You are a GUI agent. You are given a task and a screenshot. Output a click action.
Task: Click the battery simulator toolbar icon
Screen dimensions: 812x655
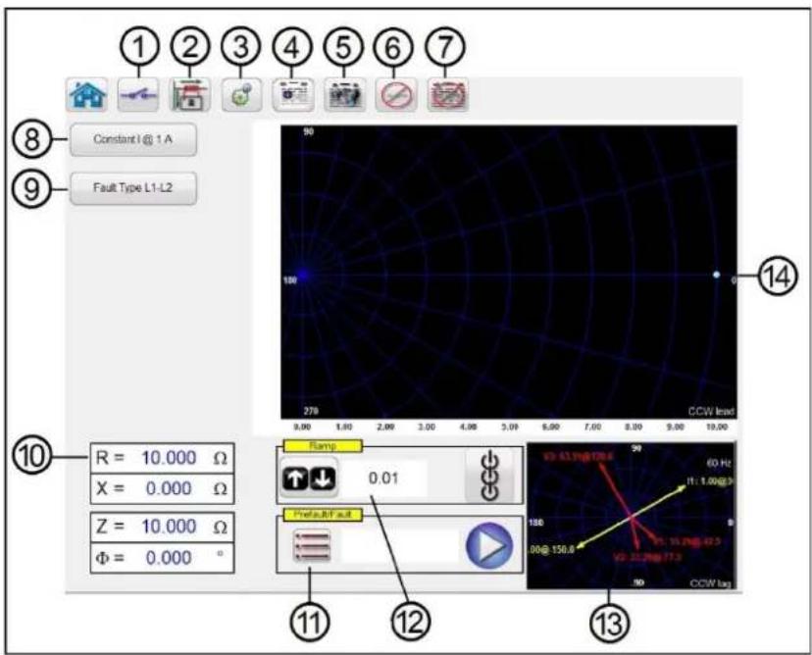190,95
